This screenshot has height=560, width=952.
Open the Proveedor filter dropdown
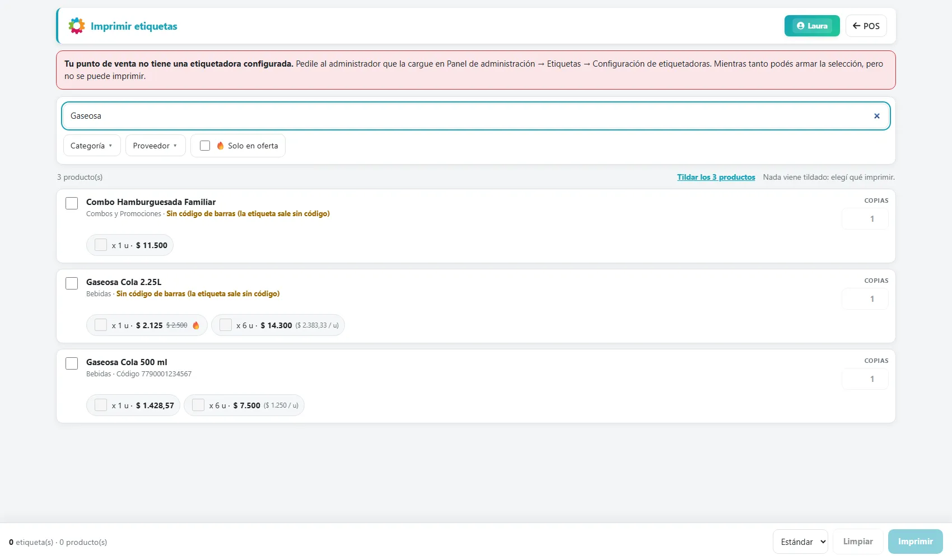pos(155,146)
